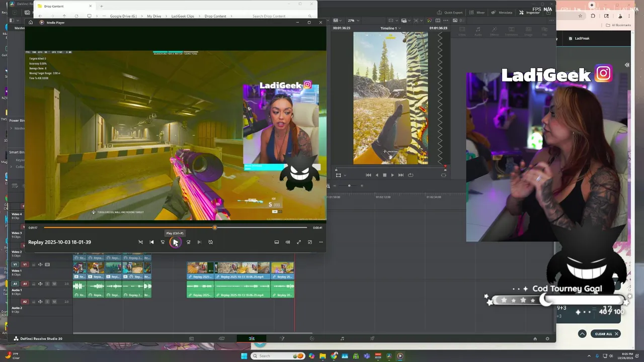The width and height of the screenshot is (644, 362).
Task: Skip forward 30 seconds in Media Player
Action: pos(188,242)
